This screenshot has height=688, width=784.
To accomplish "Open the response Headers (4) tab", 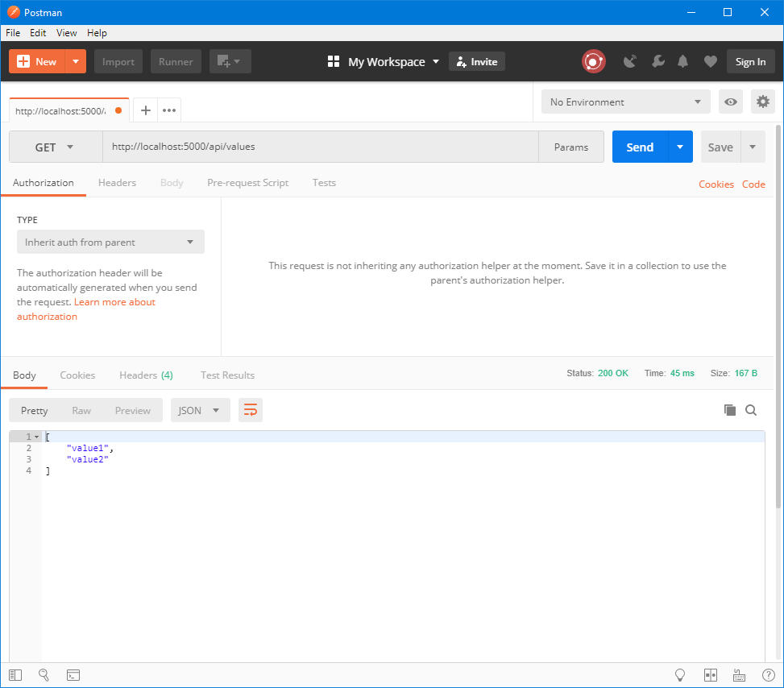I will [x=146, y=375].
